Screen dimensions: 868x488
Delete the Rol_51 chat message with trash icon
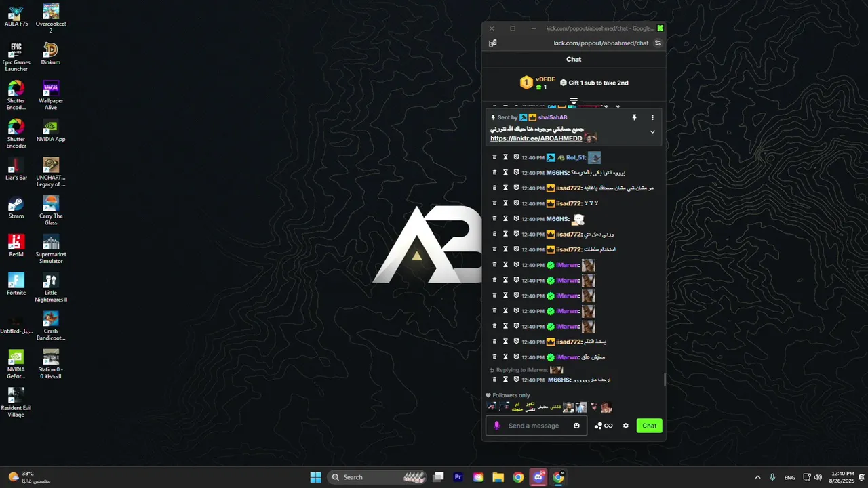click(x=494, y=157)
